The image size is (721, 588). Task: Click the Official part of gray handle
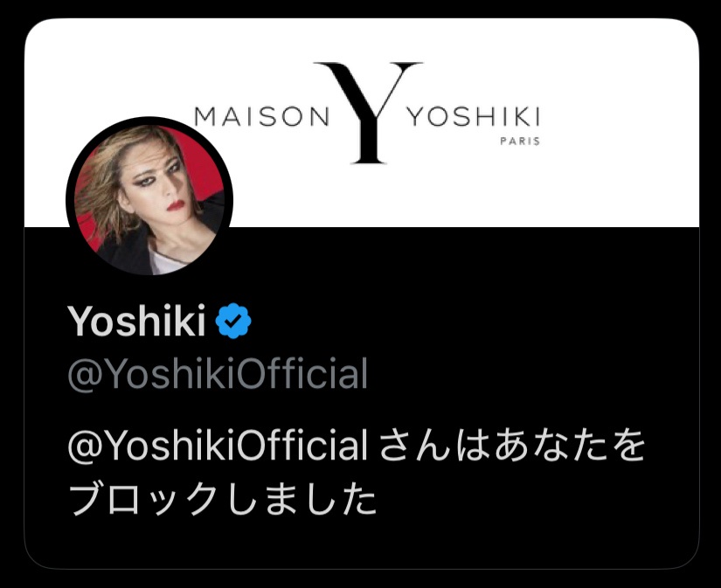click(302, 373)
